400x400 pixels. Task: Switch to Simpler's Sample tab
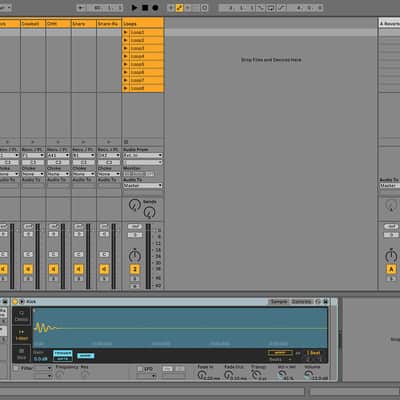coord(279,302)
